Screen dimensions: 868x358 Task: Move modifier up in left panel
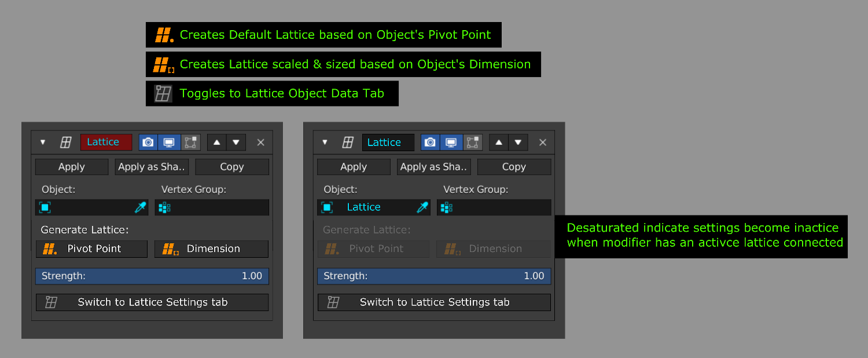point(217,143)
